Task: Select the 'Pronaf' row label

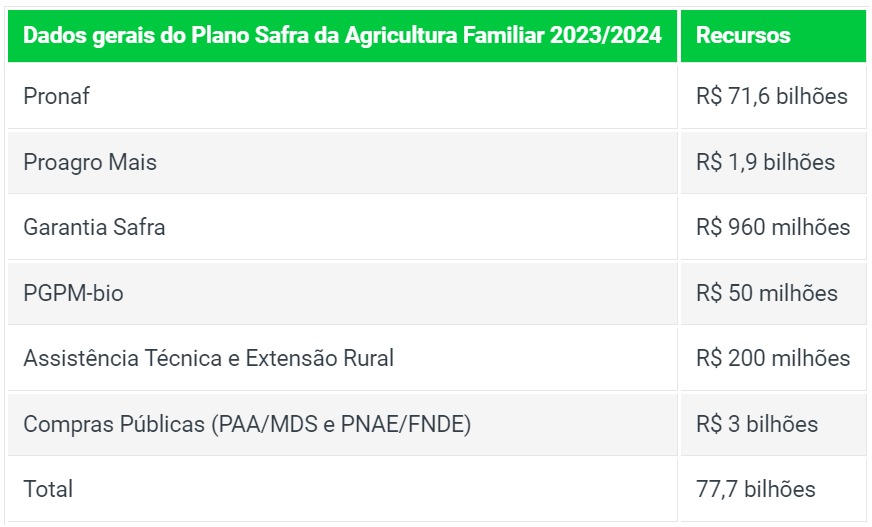Action: tap(56, 96)
